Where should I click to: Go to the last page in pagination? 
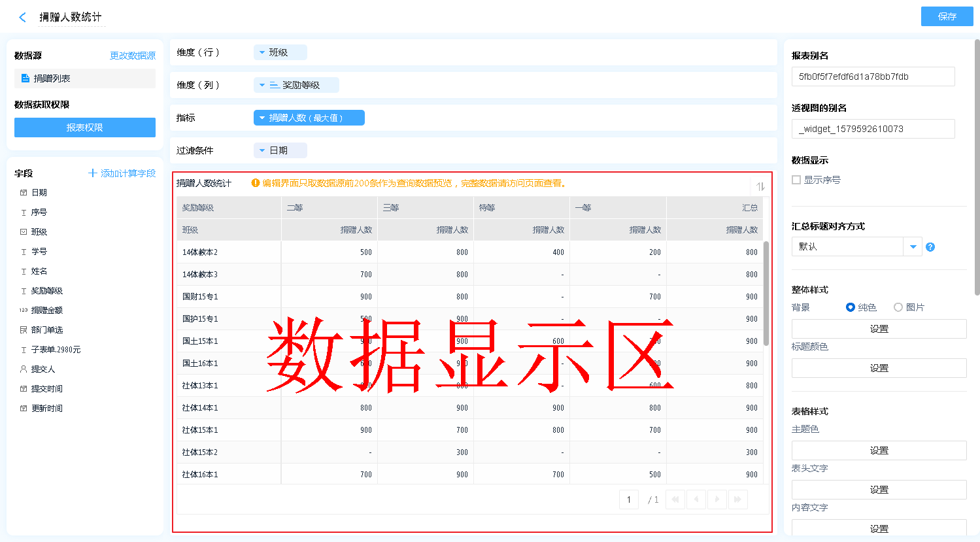coord(737,500)
